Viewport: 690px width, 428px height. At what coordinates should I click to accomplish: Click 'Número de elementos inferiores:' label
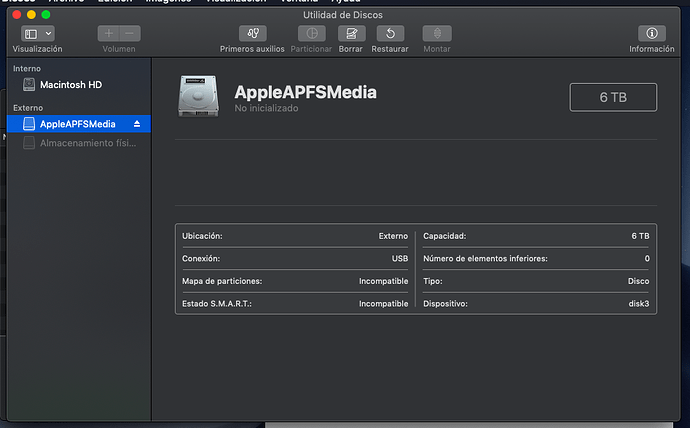coord(485,259)
